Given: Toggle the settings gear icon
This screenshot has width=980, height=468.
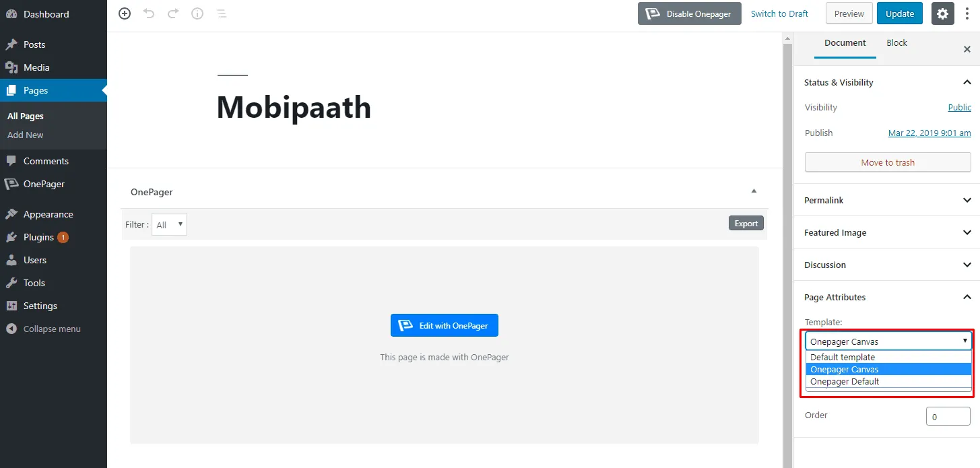Looking at the screenshot, I should 942,13.
